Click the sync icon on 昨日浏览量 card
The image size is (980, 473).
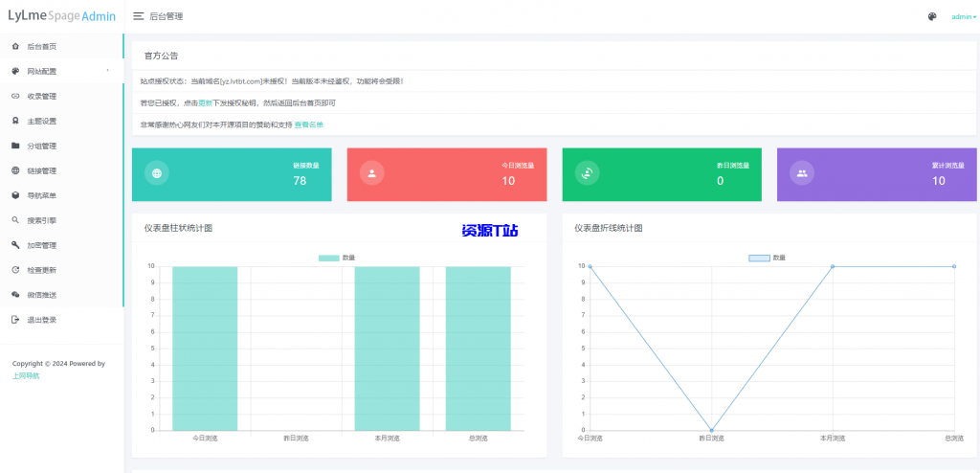[587, 174]
